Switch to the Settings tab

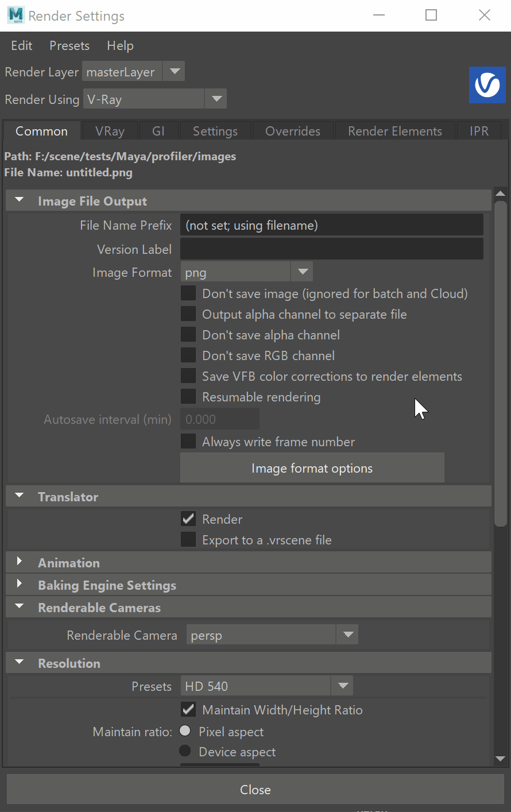click(x=215, y=131)
